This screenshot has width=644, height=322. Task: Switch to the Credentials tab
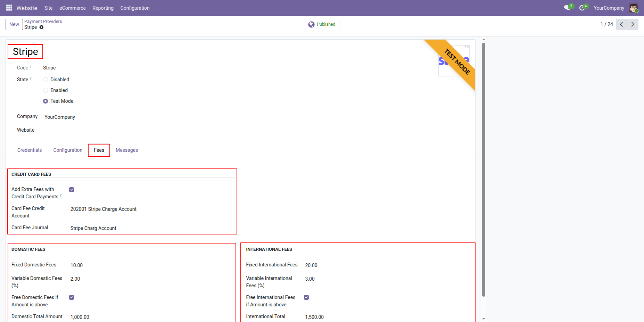[x=30, y=150]
